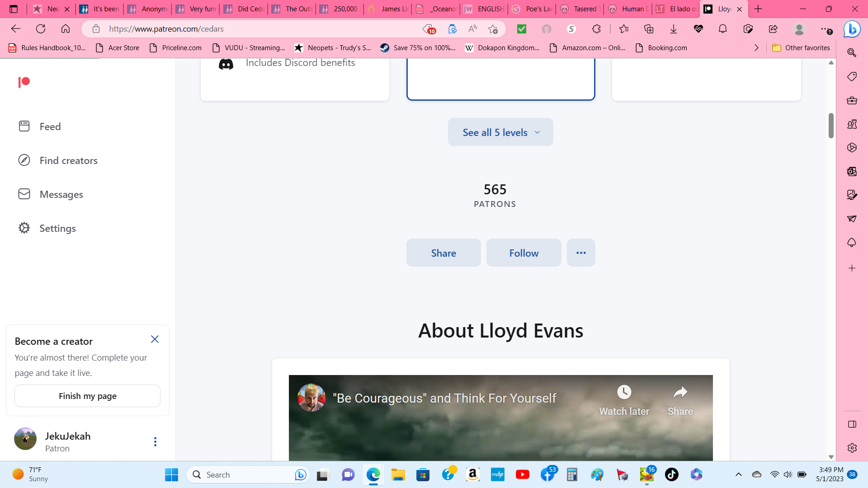Open the Neopets bookmark
The height and width of the screenshot is (488, 868).
pyautogui.click(x=333, y=48)
